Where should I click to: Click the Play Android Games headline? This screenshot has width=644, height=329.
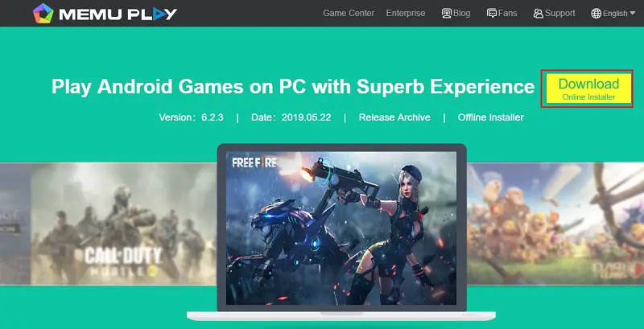tap(293, 87)
